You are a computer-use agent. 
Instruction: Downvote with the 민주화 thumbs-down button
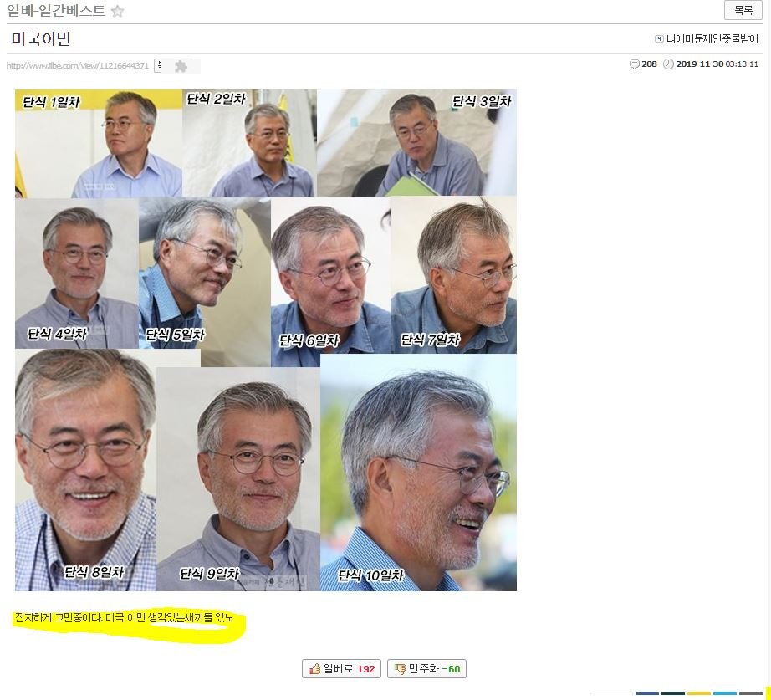tap(426, 669)
